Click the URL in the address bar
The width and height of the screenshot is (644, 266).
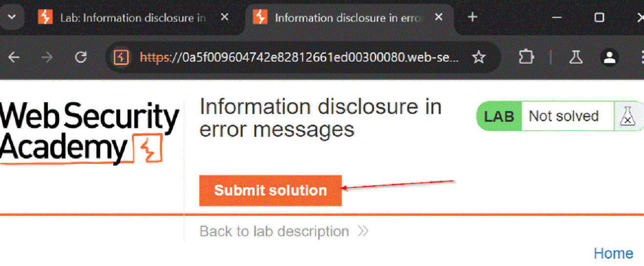point(299,58)
